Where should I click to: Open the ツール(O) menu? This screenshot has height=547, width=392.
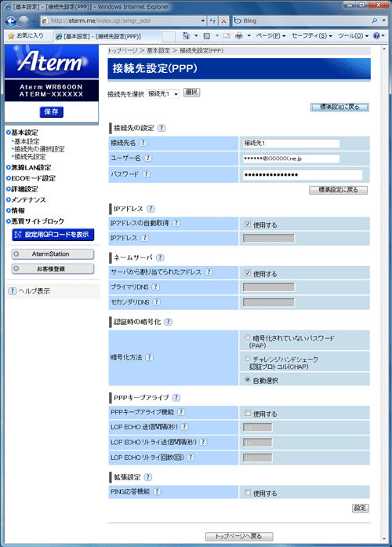[x=353, y=35]
